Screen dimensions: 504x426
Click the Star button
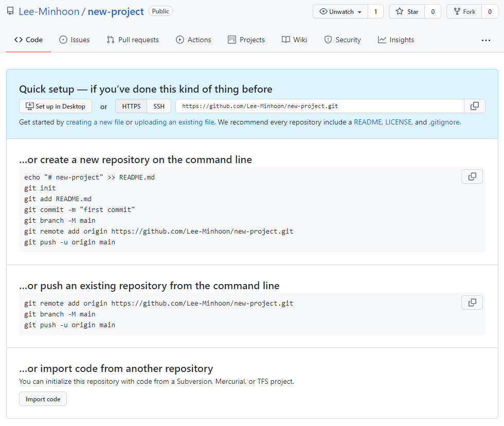407,11
